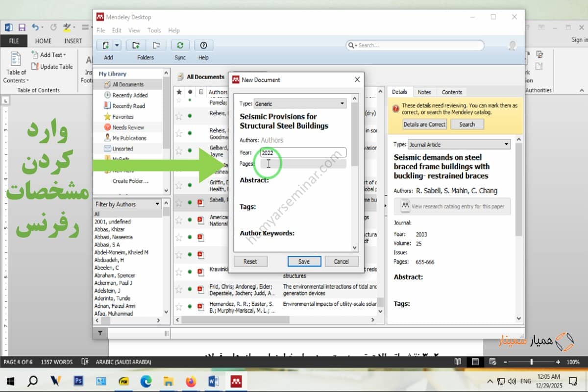Viewport: 588px width, 392px height.
Task: Click the Details are Correct button
Action: point(424,124)
